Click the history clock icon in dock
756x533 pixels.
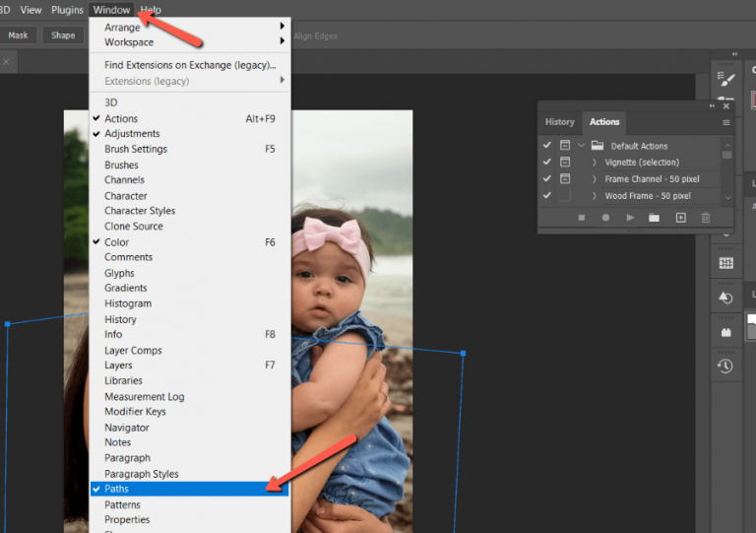click(x=725, y=366)
